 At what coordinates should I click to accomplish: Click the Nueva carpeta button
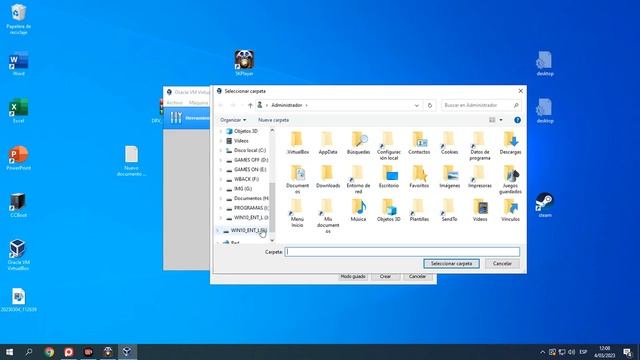(x=273, y=120)
